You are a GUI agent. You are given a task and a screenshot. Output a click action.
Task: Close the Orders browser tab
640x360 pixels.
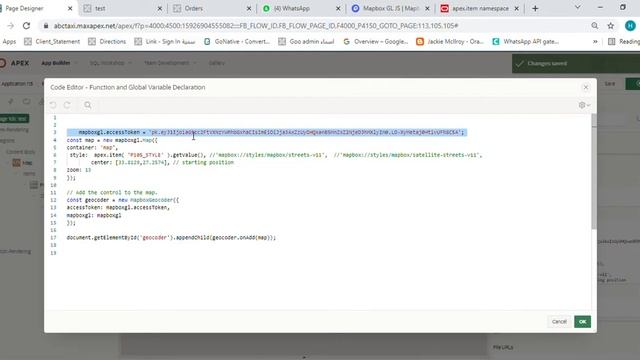click(249, 8)
